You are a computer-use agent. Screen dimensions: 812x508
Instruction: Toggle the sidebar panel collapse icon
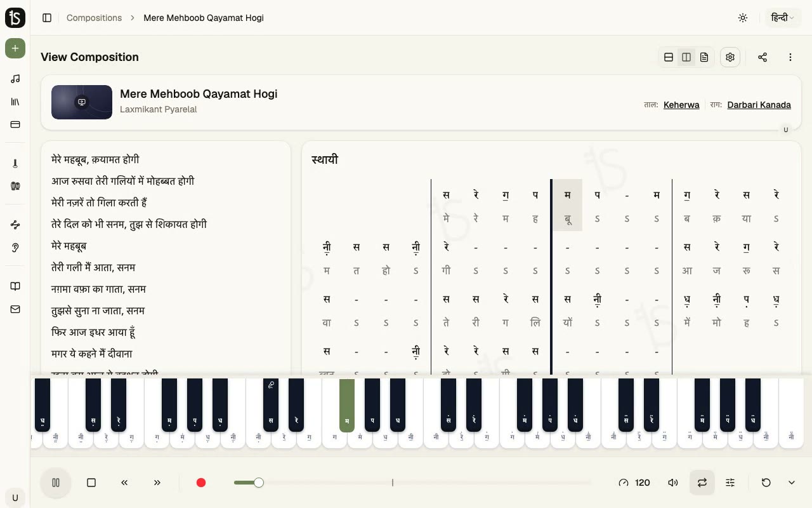(47, 18)
